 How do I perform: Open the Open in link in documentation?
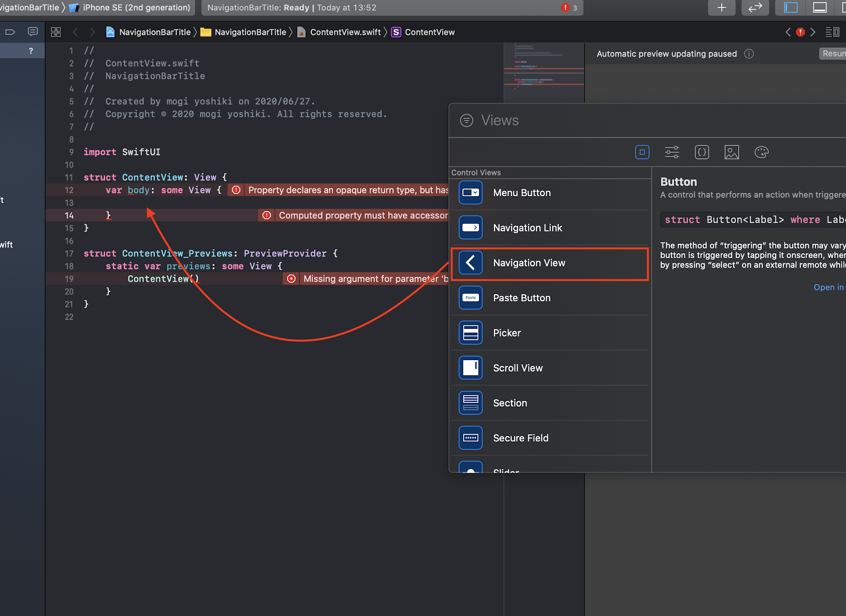click(x=829, y=287)
